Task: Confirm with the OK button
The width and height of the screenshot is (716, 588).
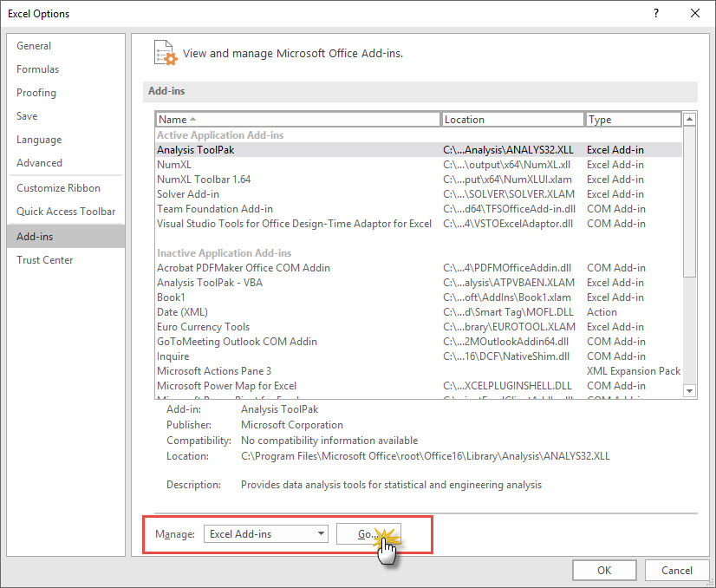Action: pyautogui.click(x=604, y=570)
